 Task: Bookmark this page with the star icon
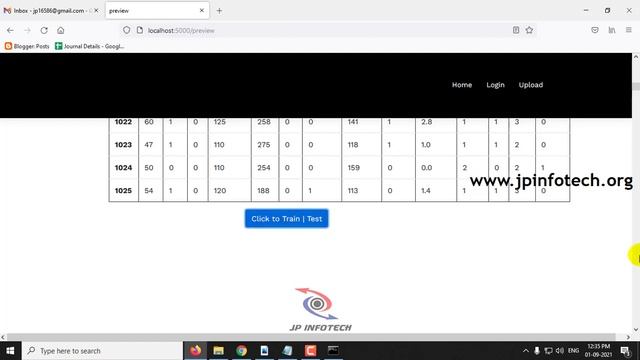529,30
